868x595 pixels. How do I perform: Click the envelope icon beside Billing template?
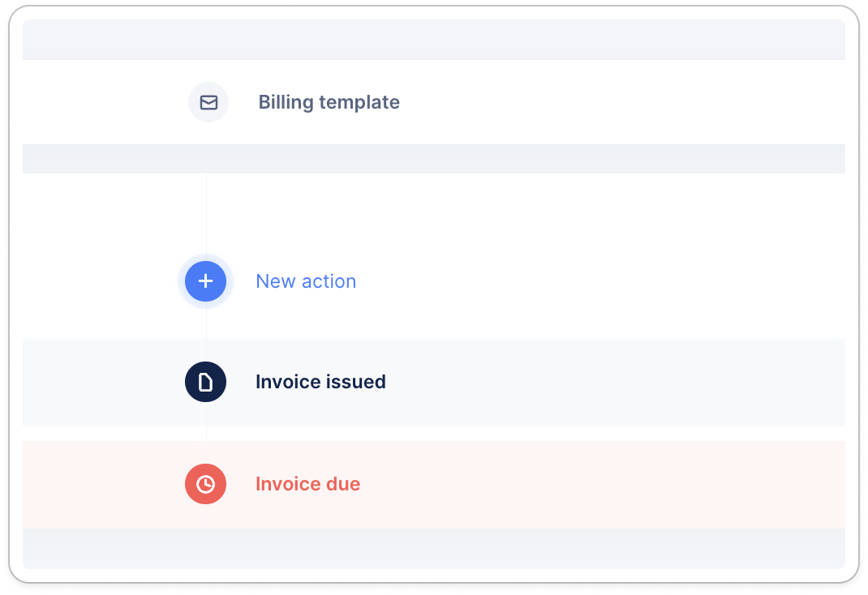click(x=208, y=102)
